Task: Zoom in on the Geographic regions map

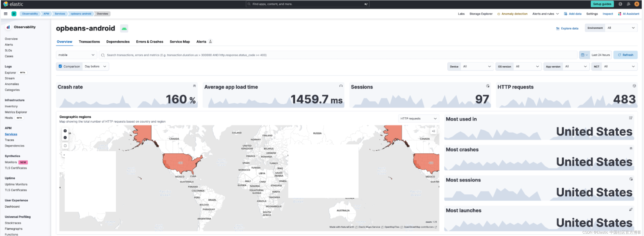Action: pos(65,131)
